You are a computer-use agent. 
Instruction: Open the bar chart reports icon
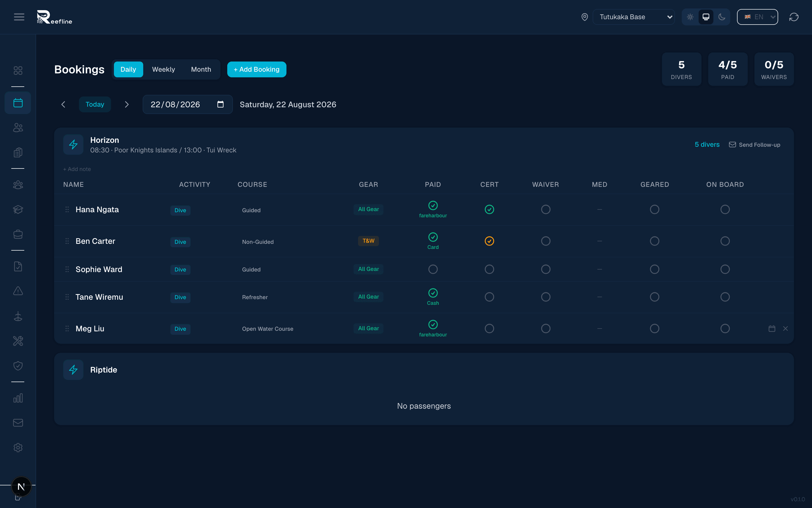[x=18, y=398]
